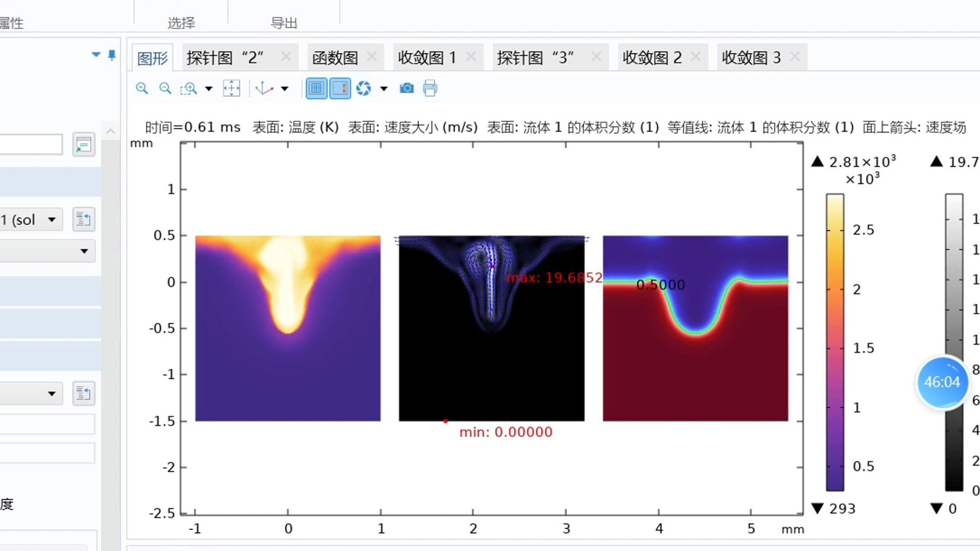Click the axis view orientation icon
Image resolution: width=980 pixels, height=551 pixels.
[x=264, y=88]
